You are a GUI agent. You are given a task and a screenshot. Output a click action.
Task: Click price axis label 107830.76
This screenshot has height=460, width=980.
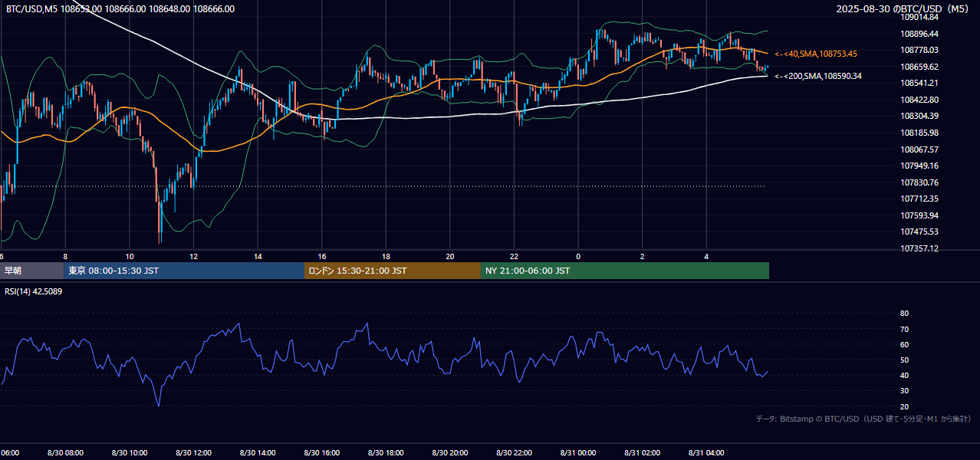pyautogui.click(x=920, y=182)
